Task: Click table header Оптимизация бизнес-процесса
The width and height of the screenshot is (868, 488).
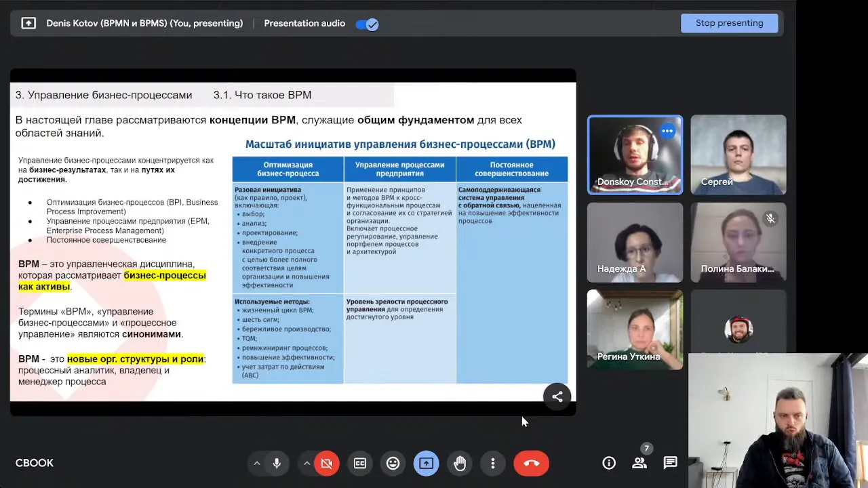Action: tap(288, 169)
